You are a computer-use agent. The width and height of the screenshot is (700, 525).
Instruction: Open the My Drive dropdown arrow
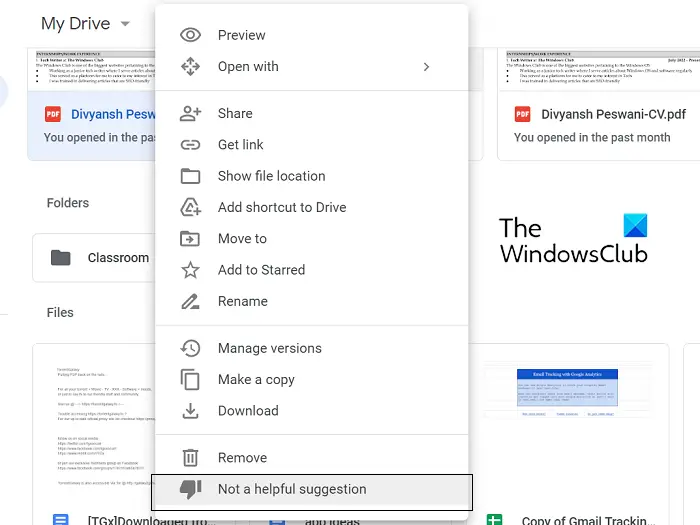click(x=125, y=23)
